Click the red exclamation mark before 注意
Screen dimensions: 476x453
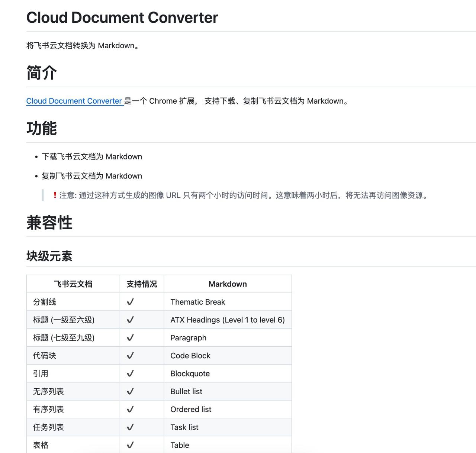click(55, 195)
